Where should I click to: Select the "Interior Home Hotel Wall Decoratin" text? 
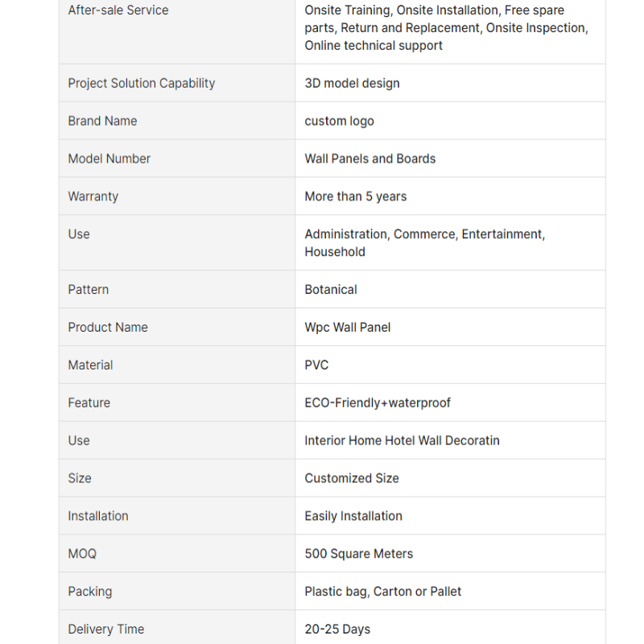pyautogui.click(x=402, y=440)
